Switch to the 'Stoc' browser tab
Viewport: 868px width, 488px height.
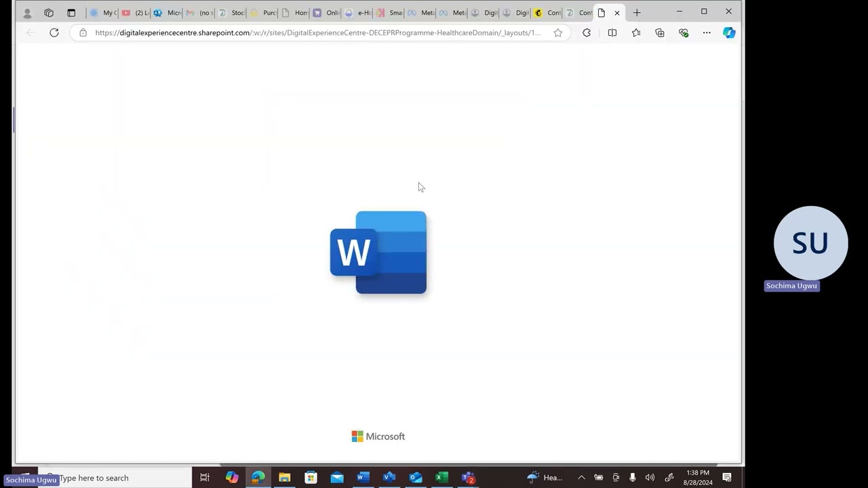231,13
